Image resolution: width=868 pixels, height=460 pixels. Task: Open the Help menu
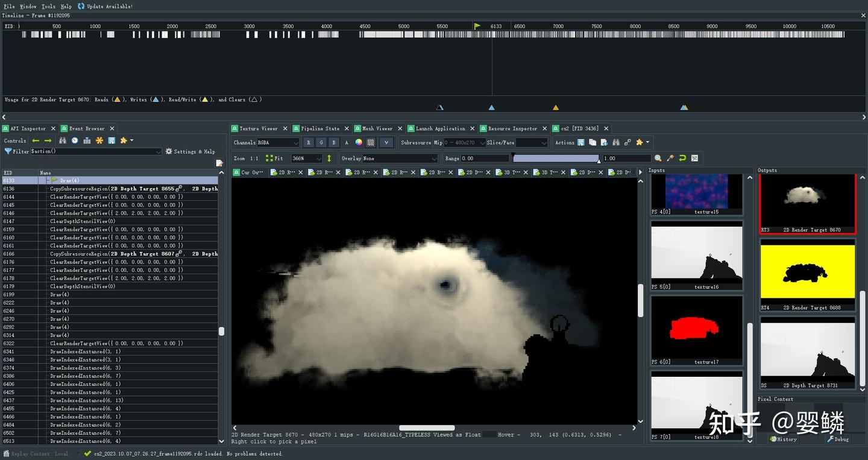[66, 6]
